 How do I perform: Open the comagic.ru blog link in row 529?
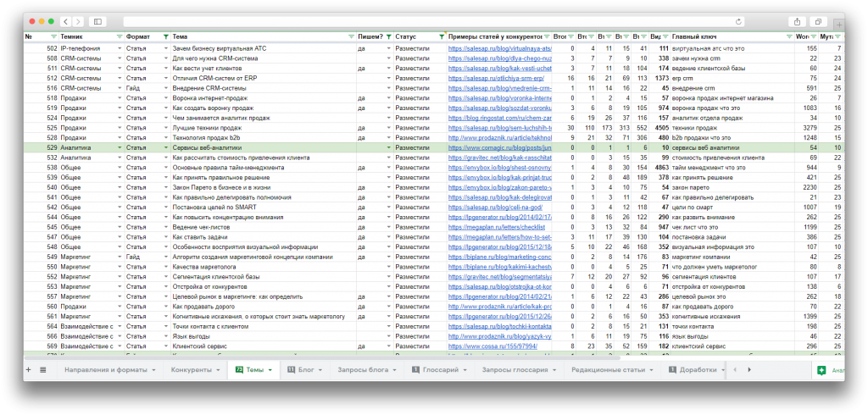click(x=500, y=147)
